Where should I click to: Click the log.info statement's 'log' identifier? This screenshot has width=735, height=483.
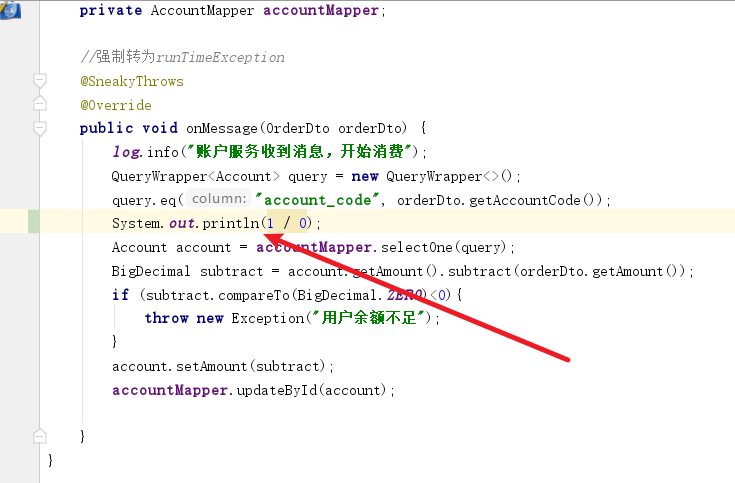(125, 152)
